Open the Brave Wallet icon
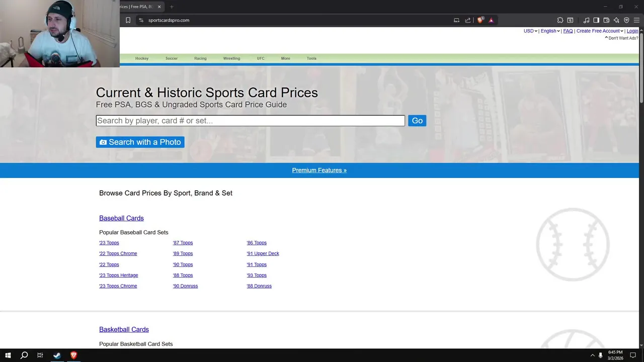The height and width of the screenshot is (362, 644). point(606,20)
